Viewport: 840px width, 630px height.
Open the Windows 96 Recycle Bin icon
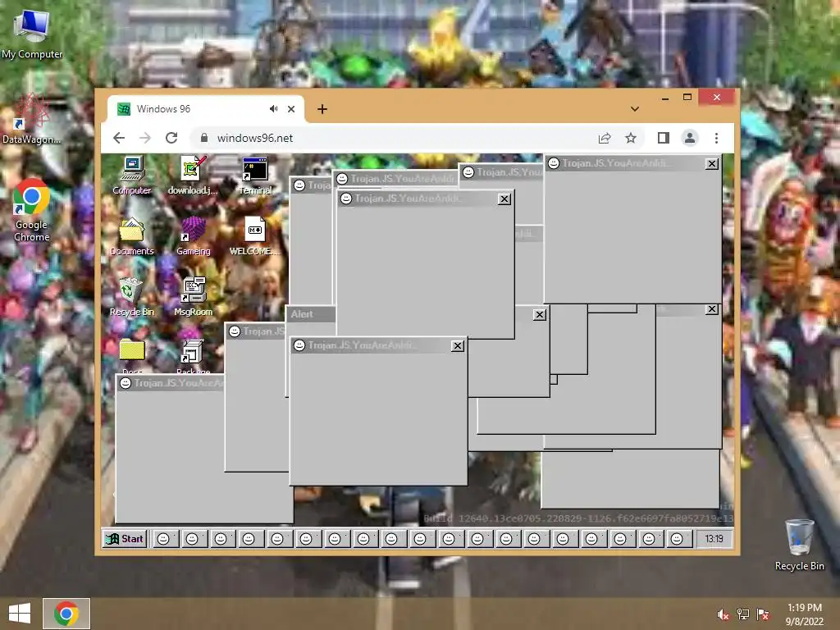(132, 297)
